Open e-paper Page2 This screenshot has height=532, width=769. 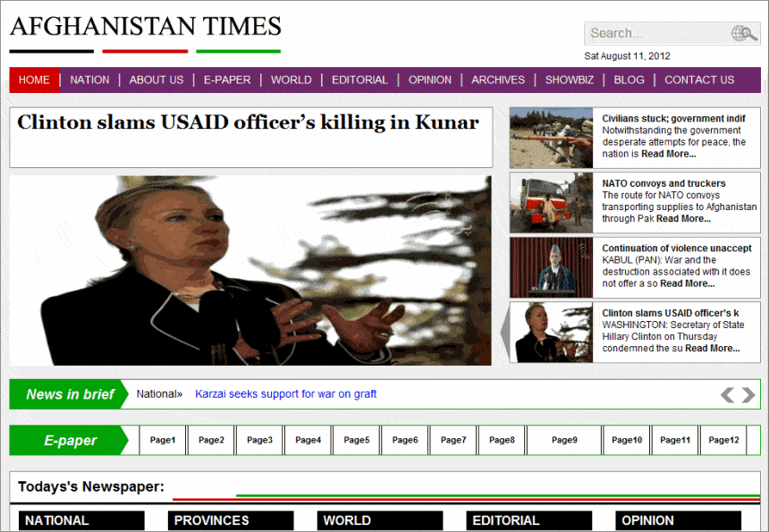pyautogui.click(x=211, y=440)
